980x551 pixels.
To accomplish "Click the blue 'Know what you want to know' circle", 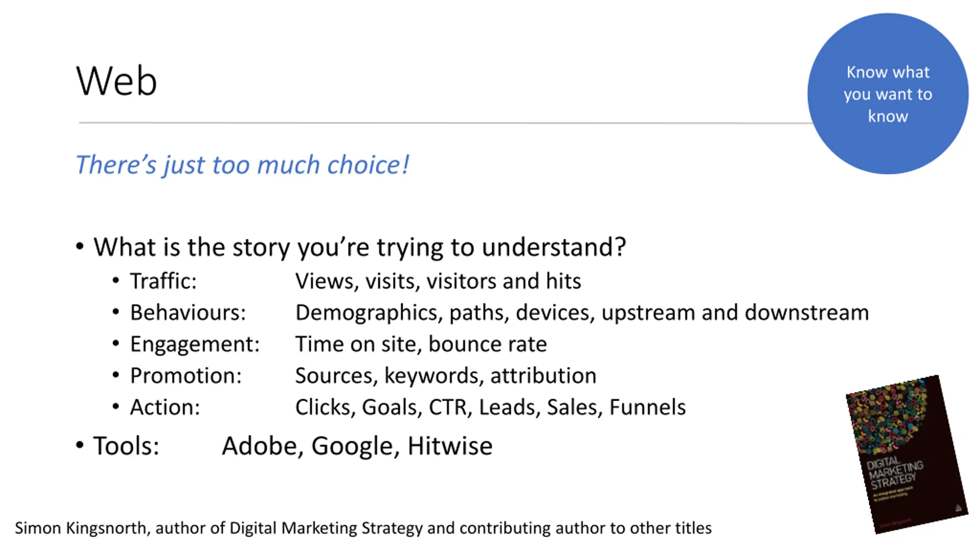I will (888, 94).
